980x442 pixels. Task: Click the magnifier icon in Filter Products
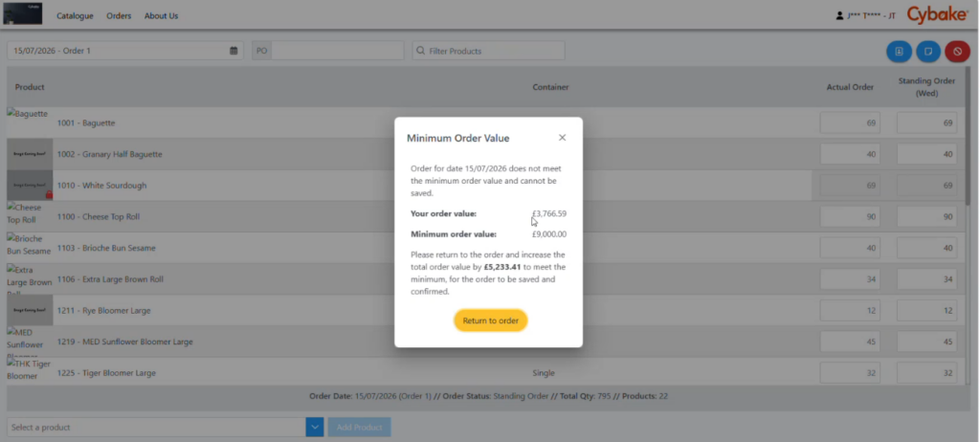pos(421,51)
